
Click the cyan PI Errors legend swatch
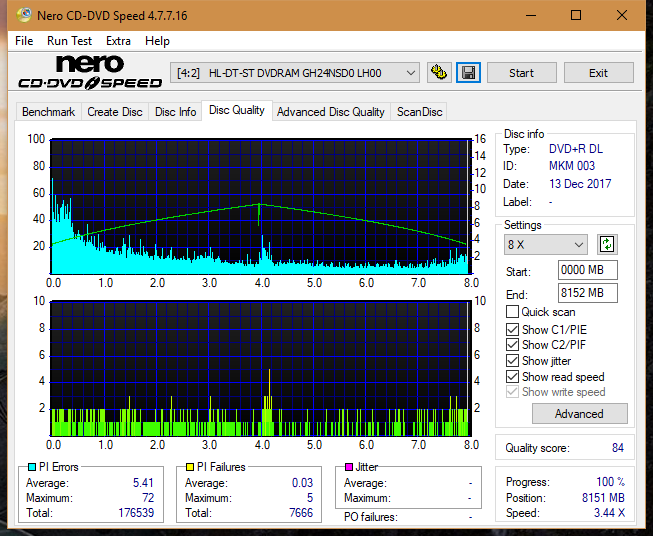pyautogui.click(x=32, y=467)
